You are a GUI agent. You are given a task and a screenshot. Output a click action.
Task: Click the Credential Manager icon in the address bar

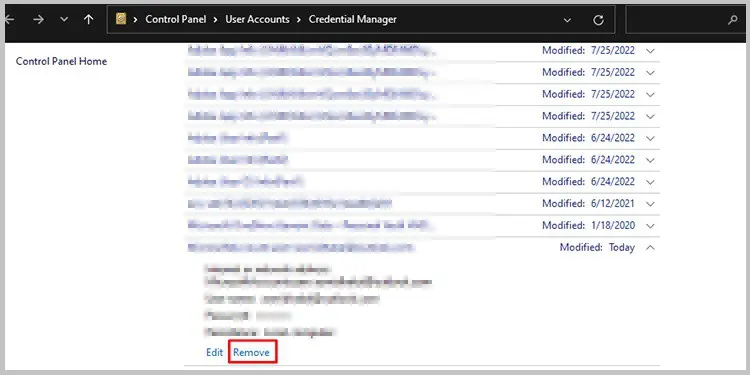[121, 19]
